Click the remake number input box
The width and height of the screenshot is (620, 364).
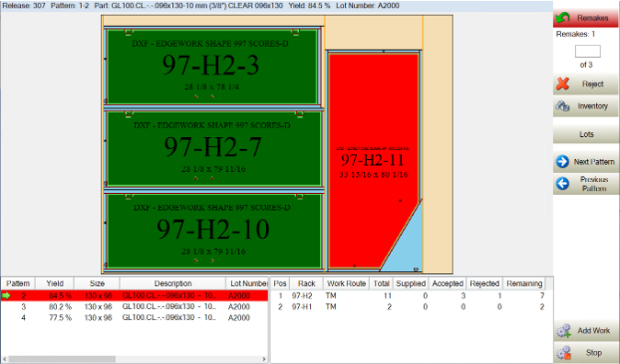587,51
